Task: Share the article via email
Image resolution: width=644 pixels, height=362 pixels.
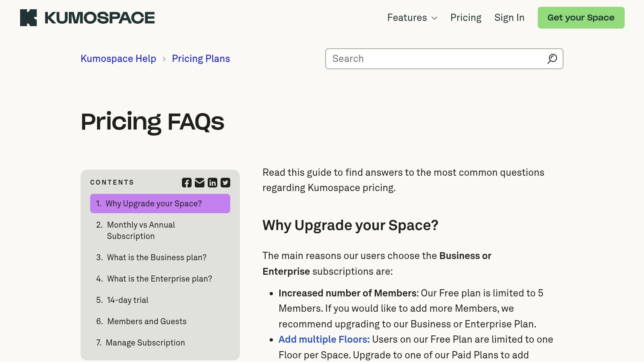Action: (199, 182)
